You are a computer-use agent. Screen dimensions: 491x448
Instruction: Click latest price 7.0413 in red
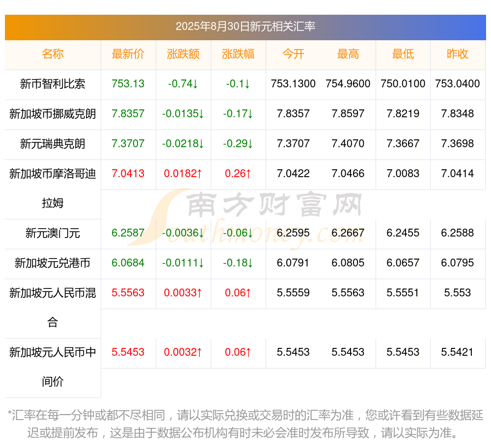[128, 173]
